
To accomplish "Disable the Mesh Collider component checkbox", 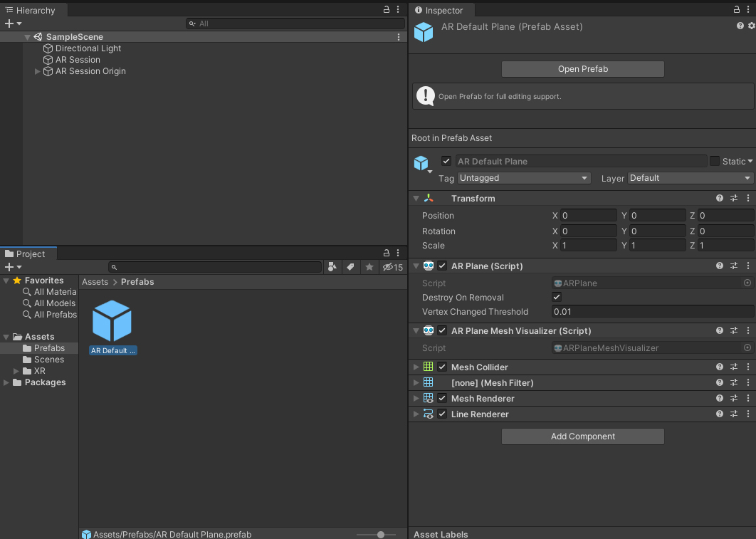I will 442,367.
